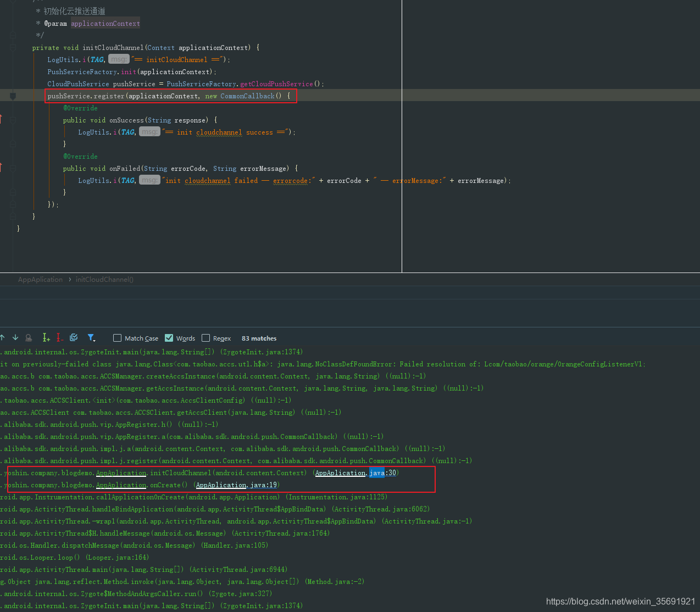The width and height of the screenshot is (700, 612).
Task: Click ActivityThread.-wrap1 log line
Action: coord(236,521)
